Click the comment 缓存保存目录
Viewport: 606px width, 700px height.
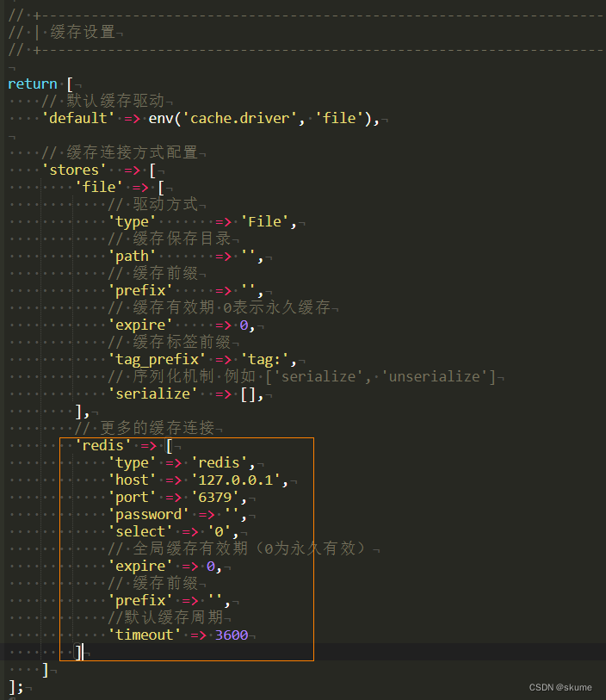pos(182,238)
